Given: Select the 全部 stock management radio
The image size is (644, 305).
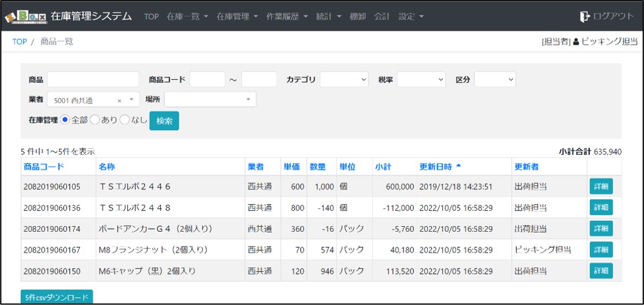Looking at the screenshot, I should [x=65, y=120].
